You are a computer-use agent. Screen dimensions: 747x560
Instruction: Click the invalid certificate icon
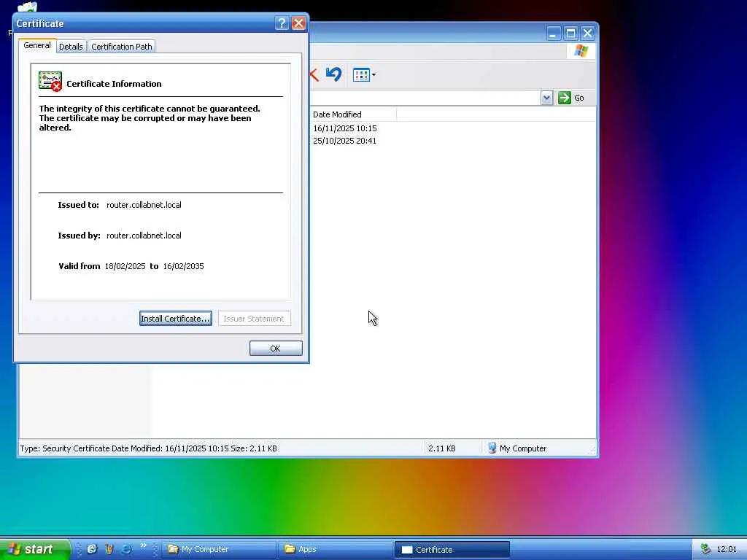[x=50, y=82]
